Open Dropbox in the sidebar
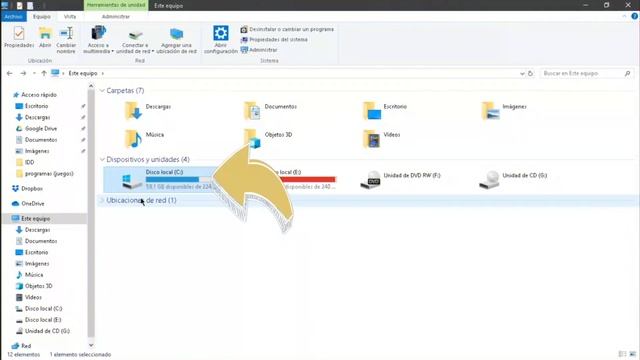The height and width of the screenshot is (360, 640). click(x=32, y=189)
